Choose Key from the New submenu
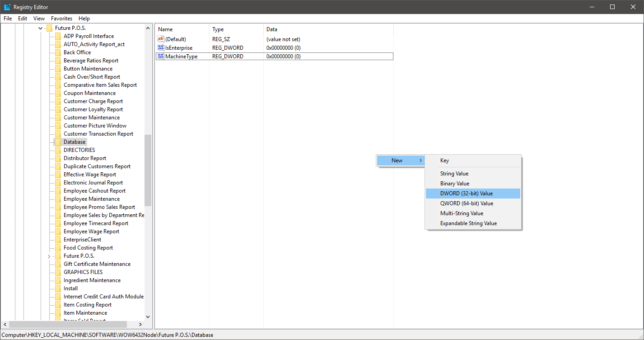 (x=473, y=161)
